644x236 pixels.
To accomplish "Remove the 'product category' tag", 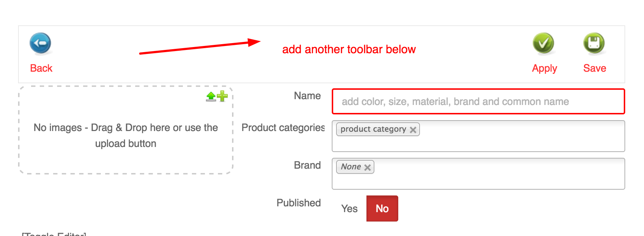I will [x=413, y=130].
